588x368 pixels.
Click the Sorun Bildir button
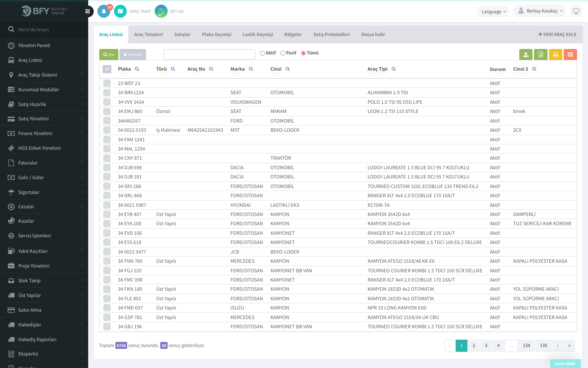tap(565, 364)
